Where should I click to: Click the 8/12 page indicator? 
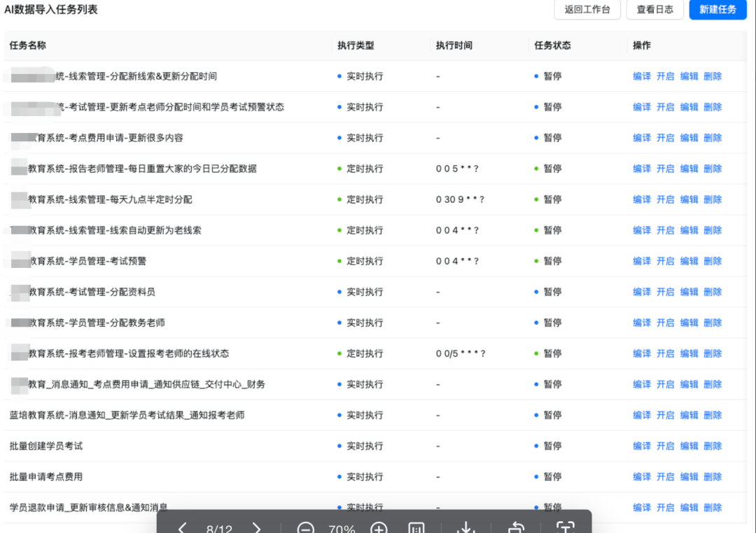[x=219, y=529]
